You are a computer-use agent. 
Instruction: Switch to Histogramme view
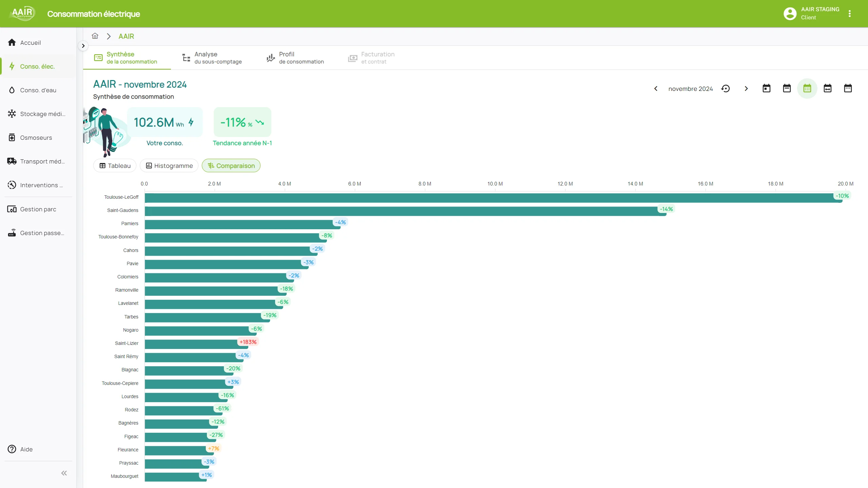(169, 166)
